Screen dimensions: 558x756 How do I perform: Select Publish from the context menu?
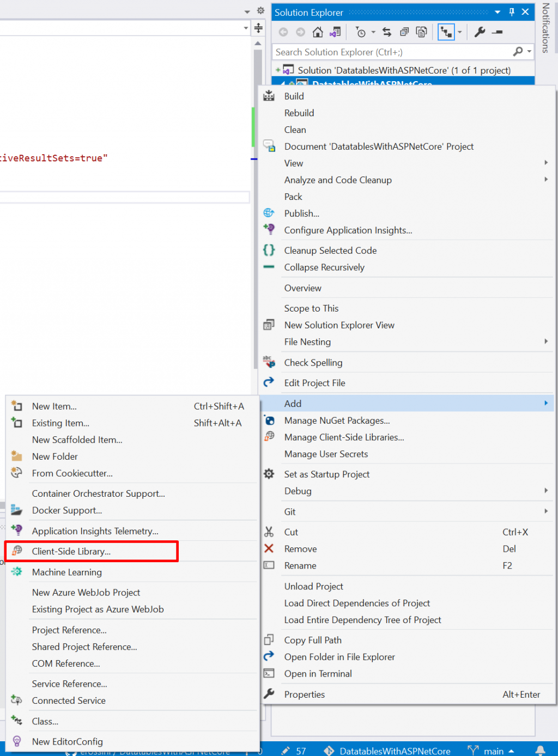(x=301, y=213)
